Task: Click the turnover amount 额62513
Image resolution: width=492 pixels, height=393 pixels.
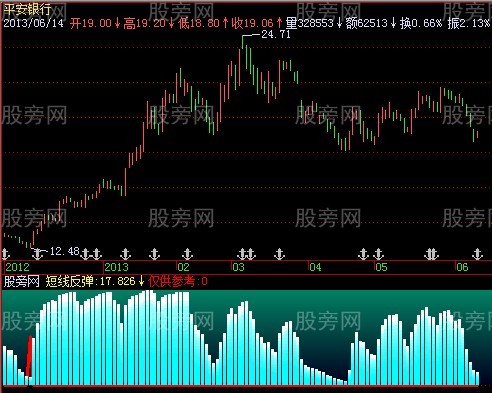Action: 366,23
